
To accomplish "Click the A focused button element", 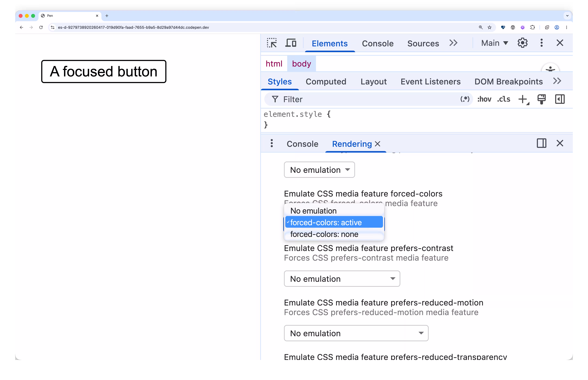I will (103, 72).
